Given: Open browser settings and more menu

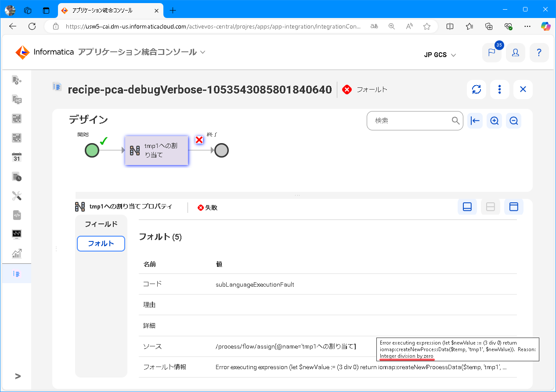Looking at the screenshot, I should coord(527,26).
